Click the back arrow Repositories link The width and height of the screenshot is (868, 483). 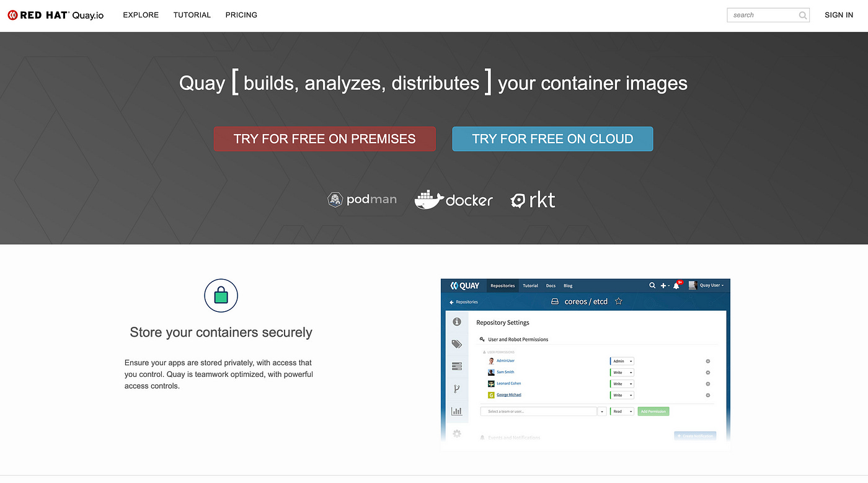463,302
